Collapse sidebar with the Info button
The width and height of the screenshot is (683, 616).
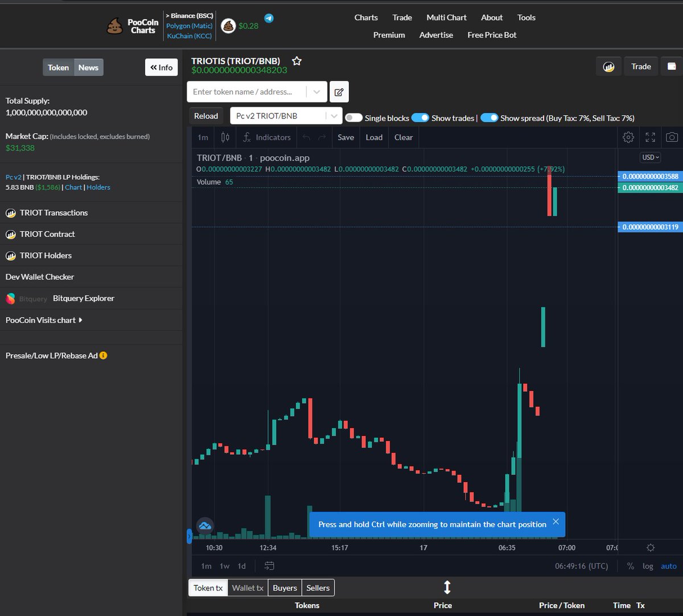[161, 67]
